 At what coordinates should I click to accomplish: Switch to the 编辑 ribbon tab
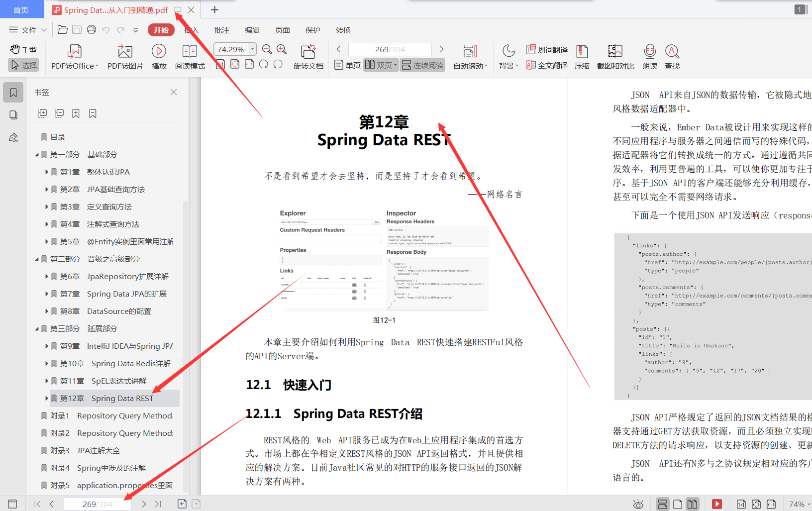(252, 30)
